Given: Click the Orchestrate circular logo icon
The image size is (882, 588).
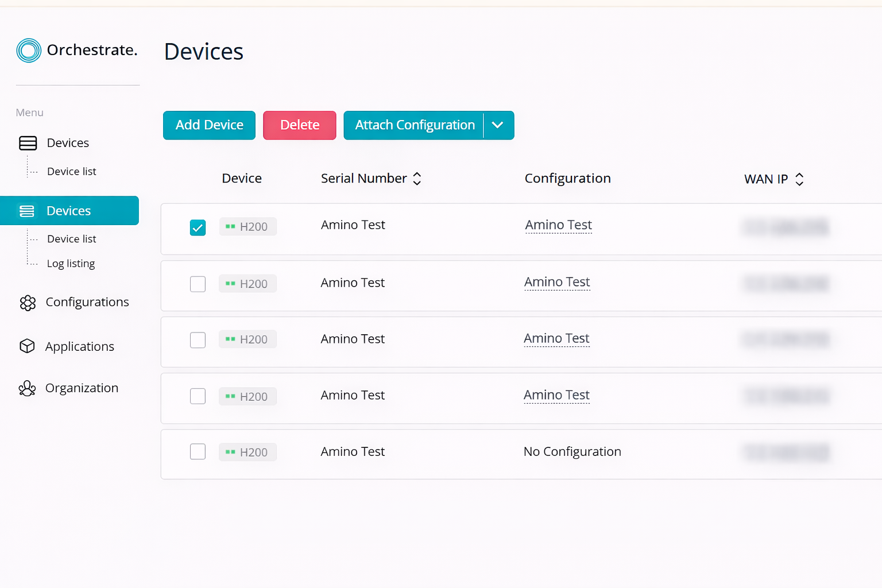Looking at the screenshot, I should coord(29,51).
